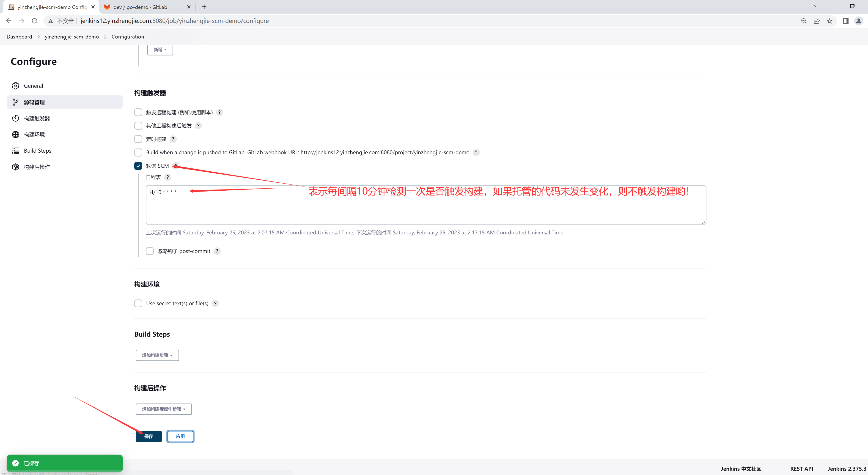Click the 构建触发器 clock icon in sidebar
This screenshot has height=475, width=868.
pyautogui.click(x=16, y=118)
